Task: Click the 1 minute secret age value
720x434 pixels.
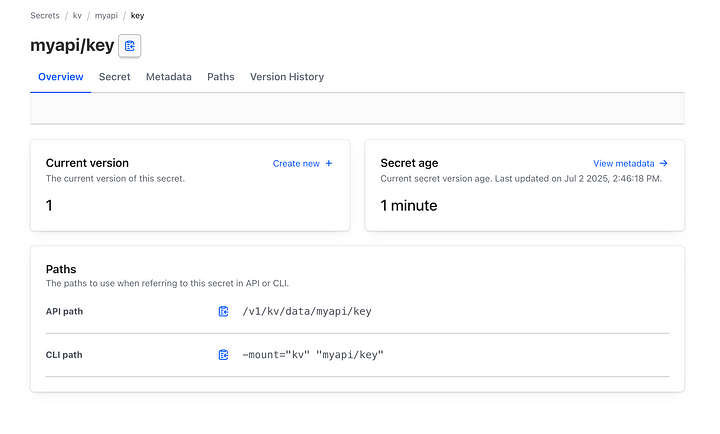Action: (x=409, y=206)
